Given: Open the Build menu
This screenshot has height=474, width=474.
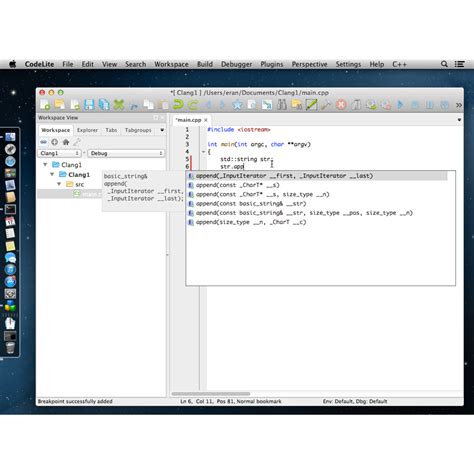Looking at the screenshot, I should pos(205,64).
